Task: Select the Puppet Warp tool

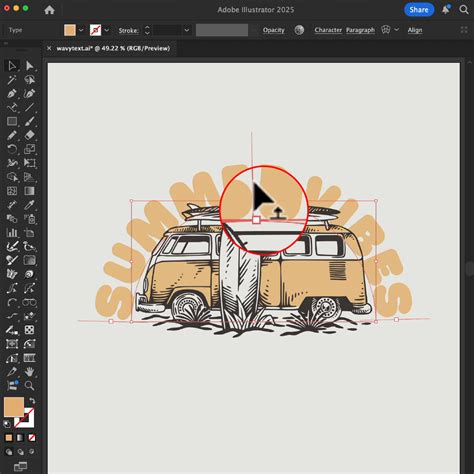Action: [12, 163]
